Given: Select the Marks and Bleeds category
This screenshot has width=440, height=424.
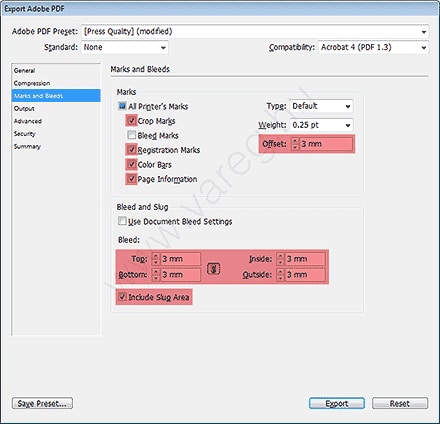Looking at the screenshot, I should [x=56, y=96].
